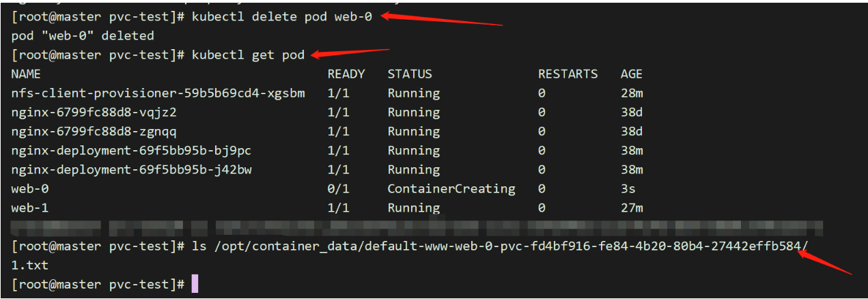Select the READY column header
Image resolution: width=868 pixels, height=299 pixels.
(346, 74)
